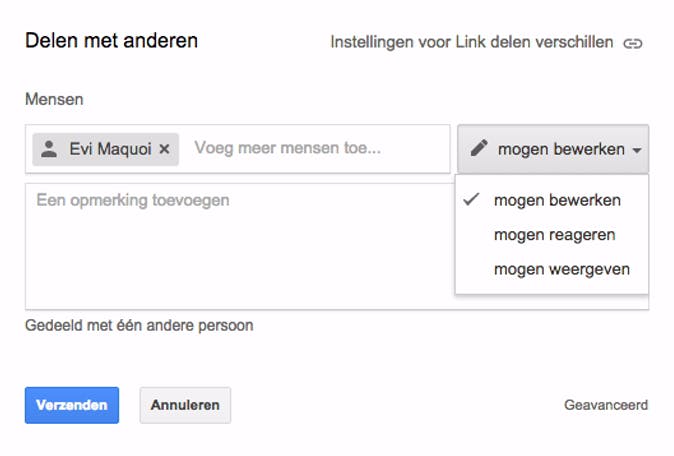The width and height of the screenshot is (674, 456).
Task: Click the pencil icon on the permissions button
Action: tap(479, 149)
